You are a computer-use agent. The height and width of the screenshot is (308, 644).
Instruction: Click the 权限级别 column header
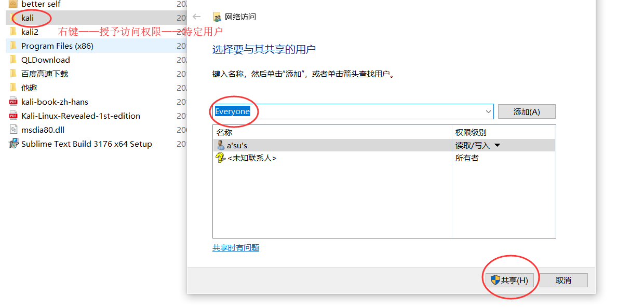(471, 133)
